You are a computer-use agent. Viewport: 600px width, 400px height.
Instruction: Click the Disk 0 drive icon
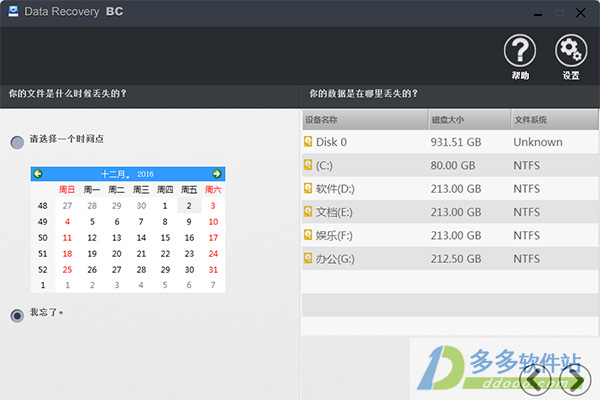308,142
